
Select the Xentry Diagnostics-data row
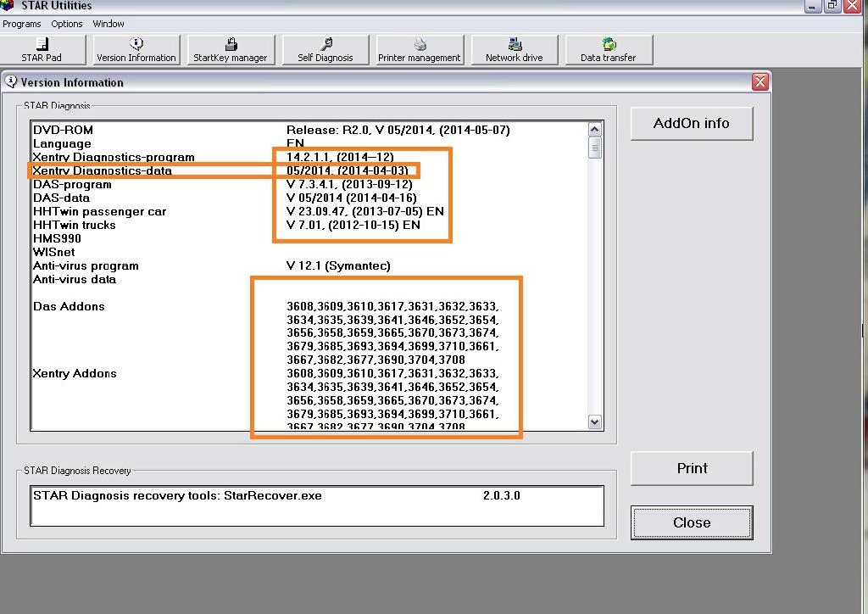[102, 170]
